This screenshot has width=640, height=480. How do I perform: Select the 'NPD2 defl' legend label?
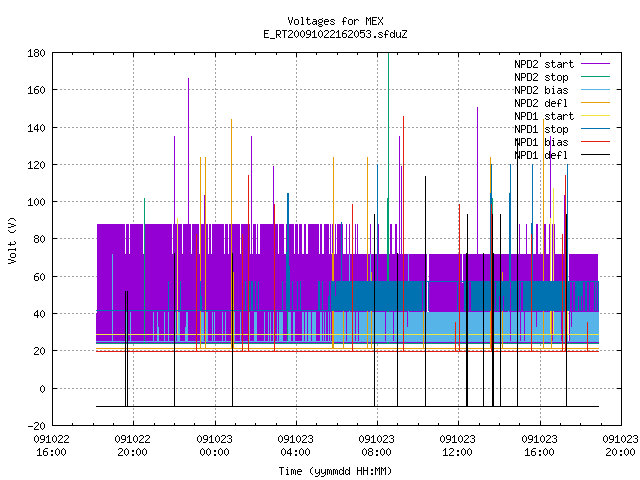[541, 103]
